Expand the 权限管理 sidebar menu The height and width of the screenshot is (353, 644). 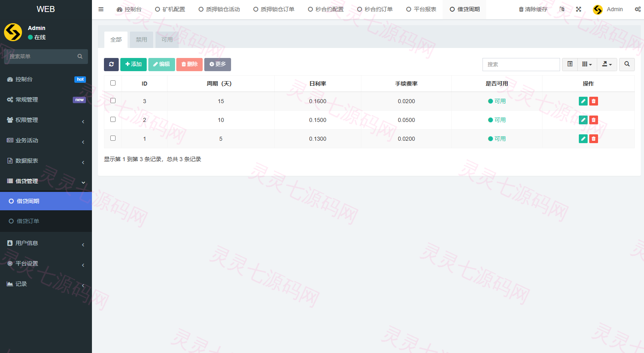(46, 120)
